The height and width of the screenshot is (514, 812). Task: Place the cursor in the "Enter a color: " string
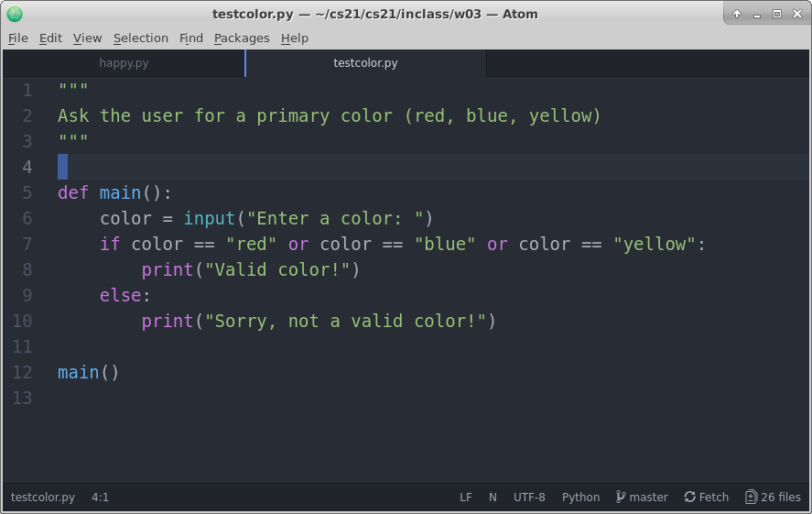(335, 218)
